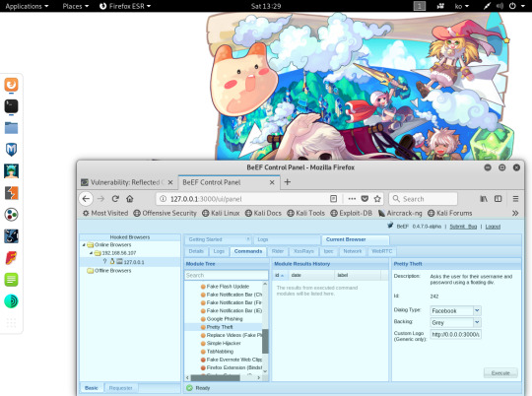Collapse the Online Browsers tree node
The width and height of the screenshot is (532, 396).
point(84,244)
